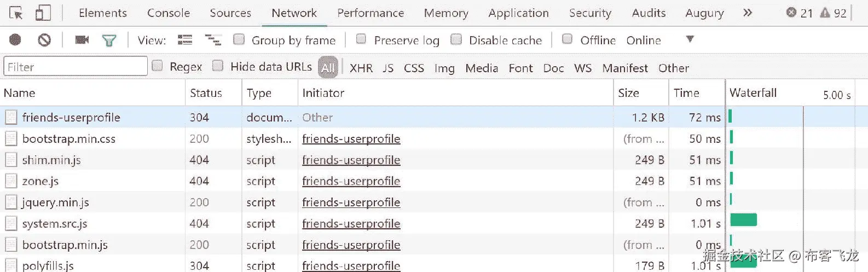Open the Performance tab
The width and height of the screenshot is (868, 272).
[x=371, y=13]
